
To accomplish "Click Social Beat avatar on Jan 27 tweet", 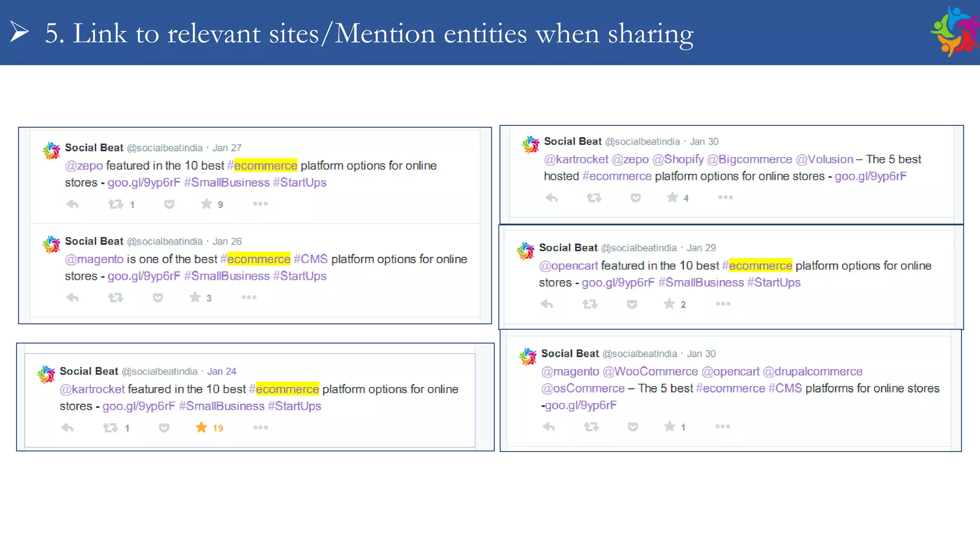I will 51,151.
